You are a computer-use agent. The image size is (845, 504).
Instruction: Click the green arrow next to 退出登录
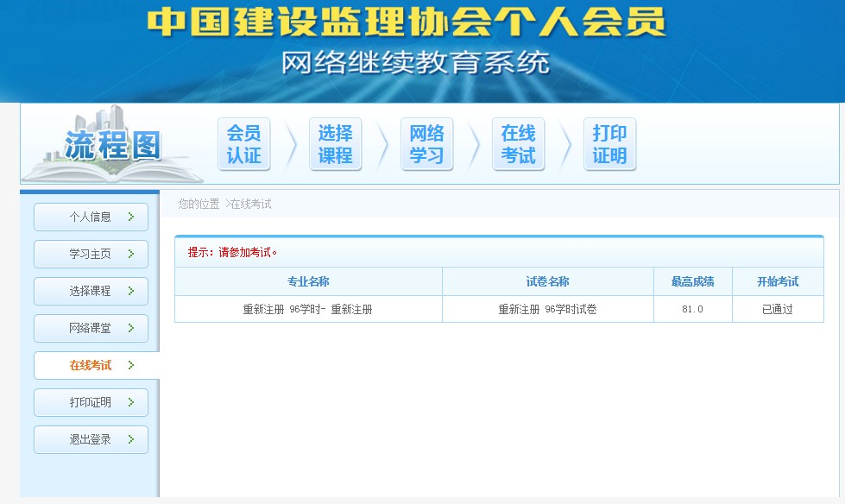130,439
